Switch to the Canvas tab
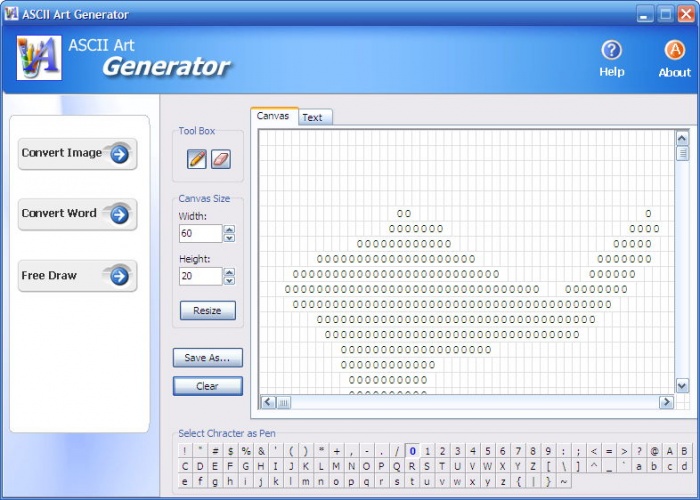 (x=273, y=116)
